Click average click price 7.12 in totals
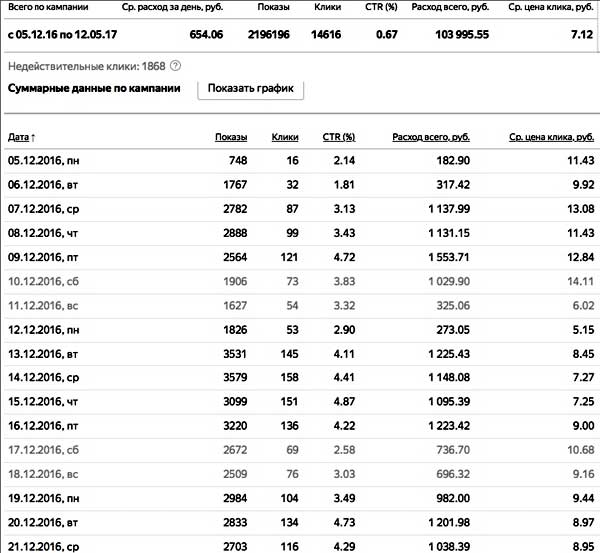600x553 pixels. click(582, 34)
